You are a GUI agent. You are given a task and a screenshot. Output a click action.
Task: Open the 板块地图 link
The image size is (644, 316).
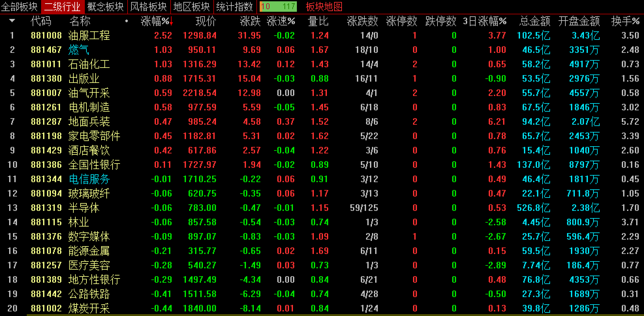pos(324,7)
